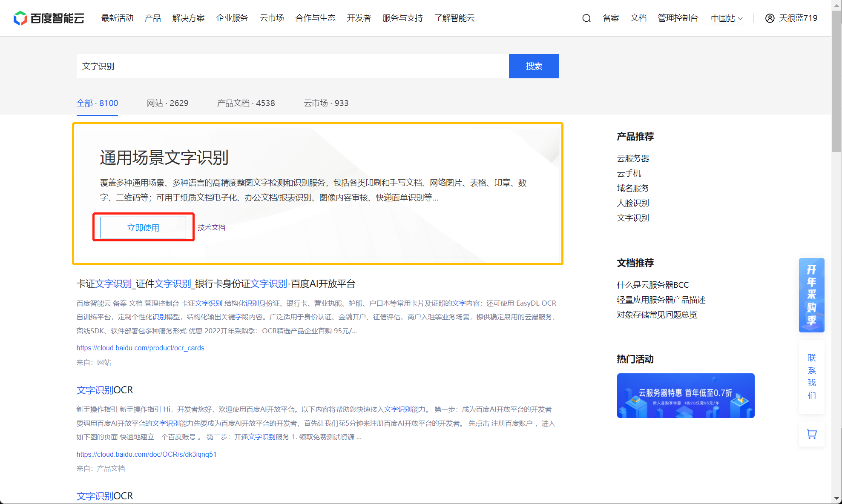Open the 技术文档 link
The image size is (842, 504).
click(211, 227)
